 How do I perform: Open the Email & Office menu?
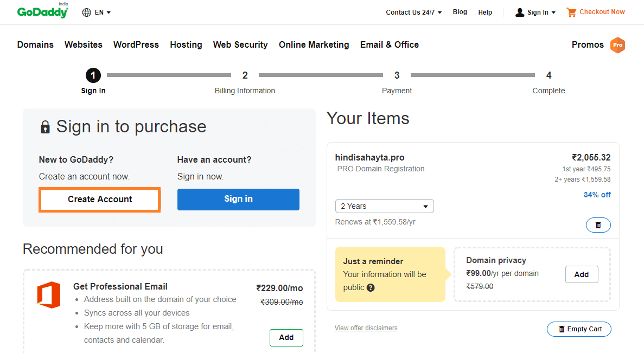(x=390, y=45)
